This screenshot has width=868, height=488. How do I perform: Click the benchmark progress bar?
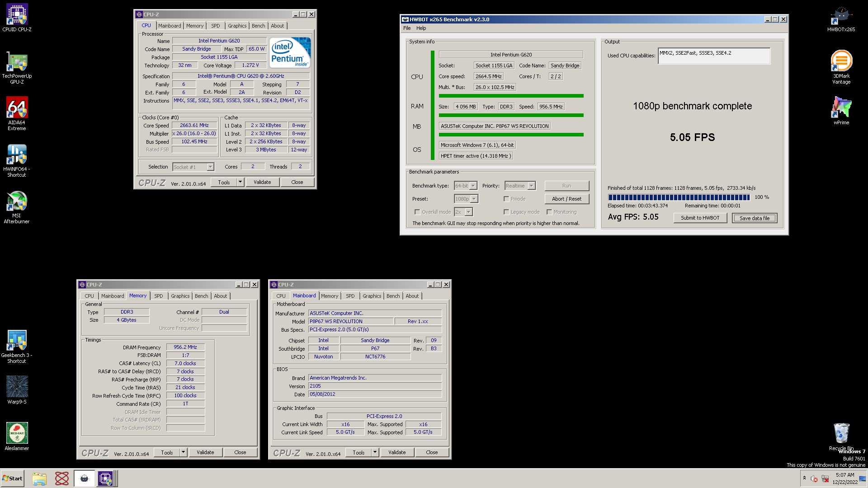(x=679, y=197)
